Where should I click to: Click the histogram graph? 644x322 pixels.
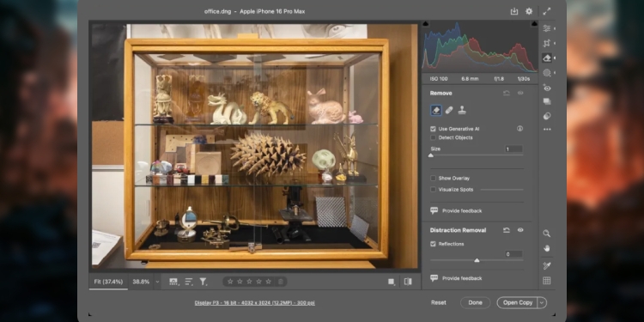(480, 46)
